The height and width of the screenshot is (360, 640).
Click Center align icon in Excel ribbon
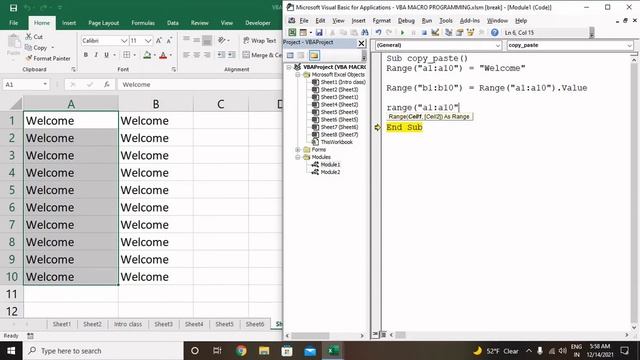click(x=197, y=55)
